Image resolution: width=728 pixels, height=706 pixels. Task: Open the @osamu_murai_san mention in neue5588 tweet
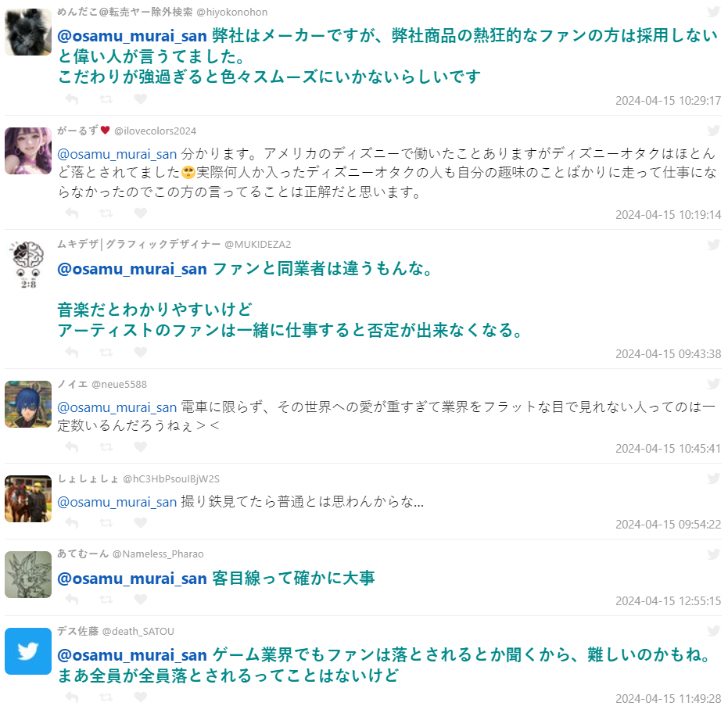(x=117, y=407)
